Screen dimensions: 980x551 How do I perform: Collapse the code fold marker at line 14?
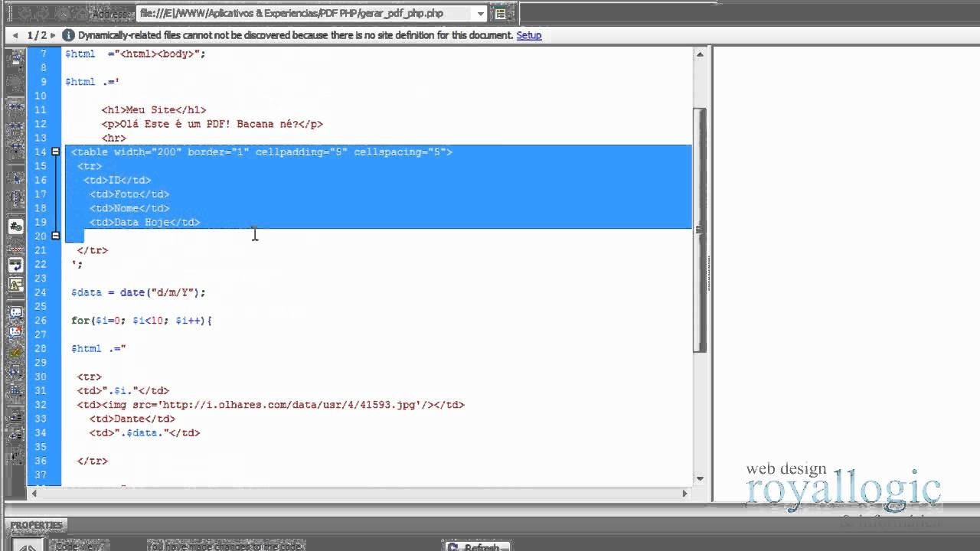(x=55, y=152)
